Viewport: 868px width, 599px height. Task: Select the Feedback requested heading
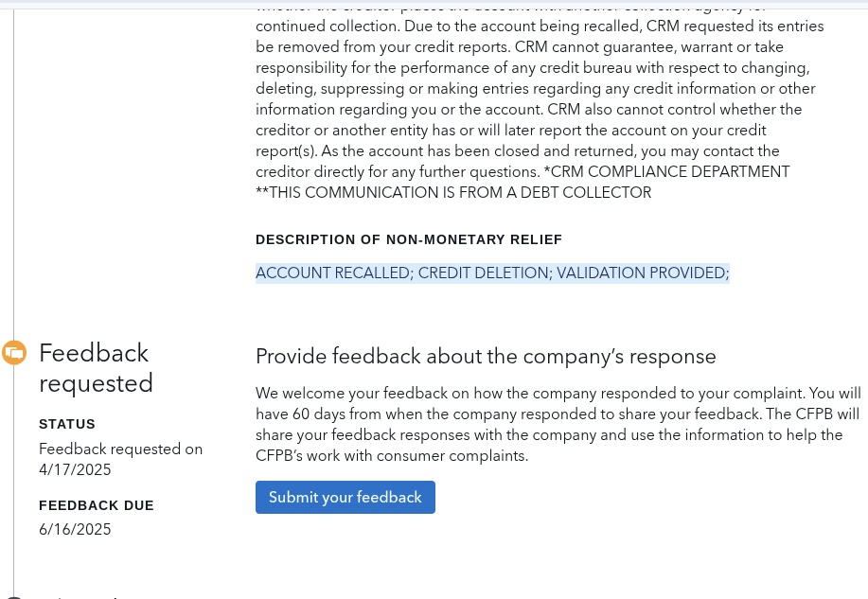(96, 368)
